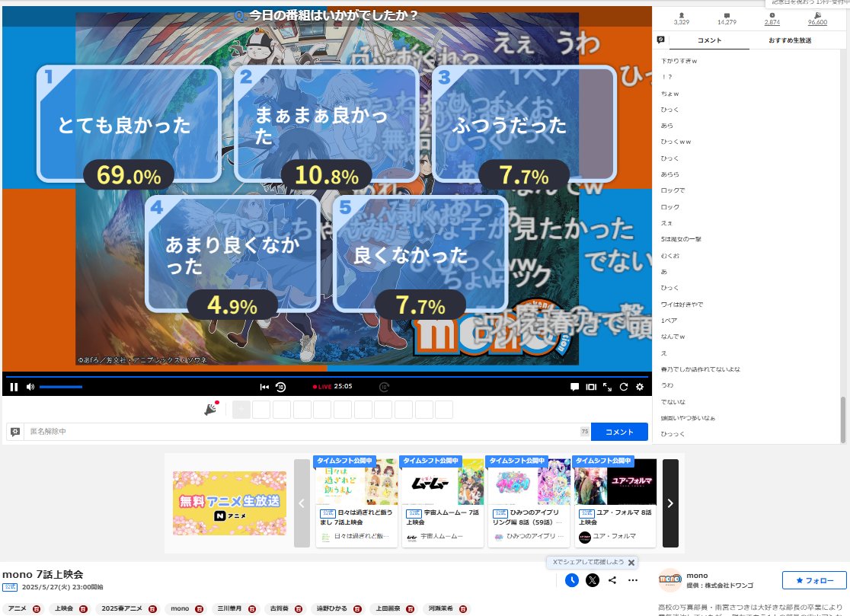This screenshot has height=616, width=850.
Task: Open dictionary icon next to 河瀬茉希 tag
Action: (463, 609)
